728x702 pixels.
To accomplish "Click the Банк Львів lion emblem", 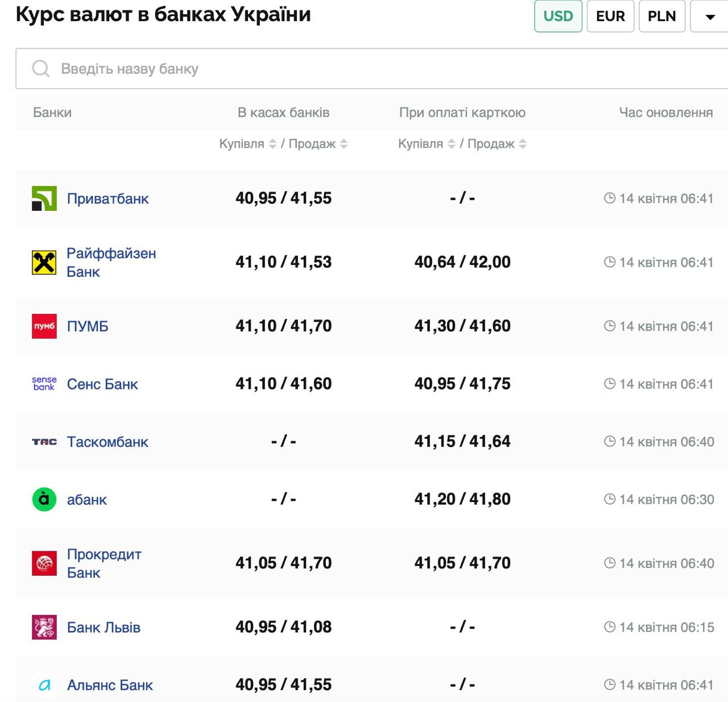I will tap(44, 628).
